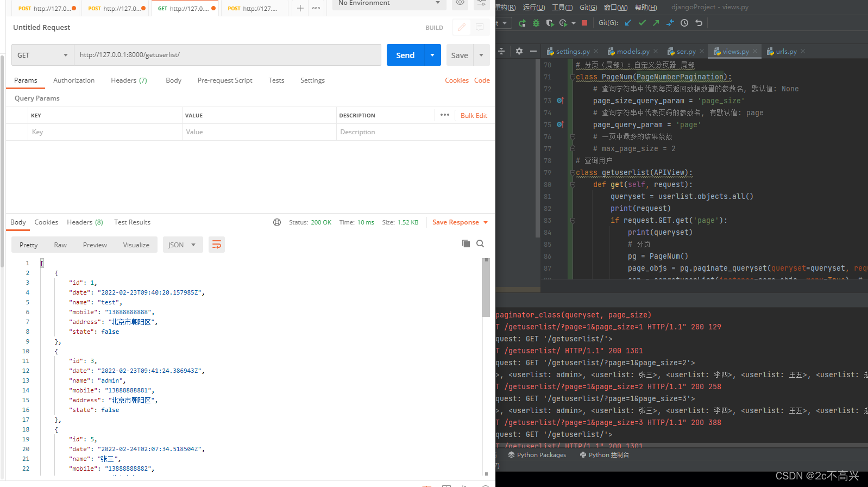
Task: Expand the Save button dropdown arrow
Action: 481,55
